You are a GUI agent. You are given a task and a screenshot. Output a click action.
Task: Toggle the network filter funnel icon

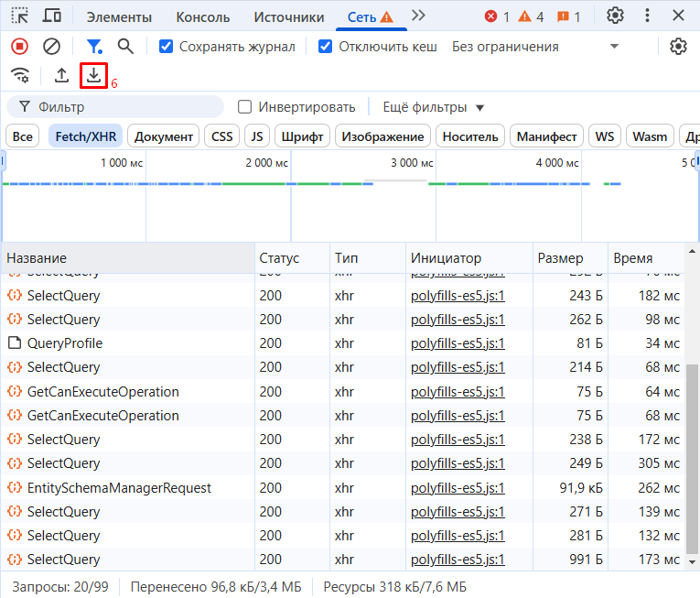pyautogui.click(x=93, y=46)
